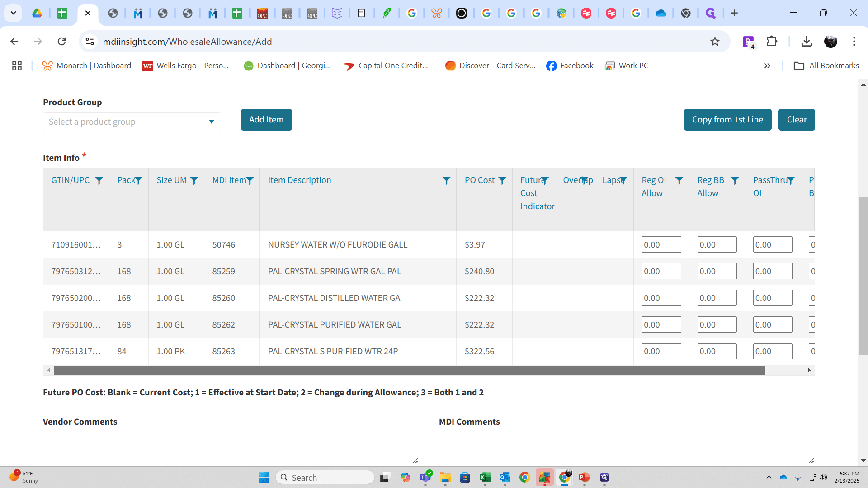Filter the MDI Item column
This screenshot has height=488, width=868.
point(250,181)
